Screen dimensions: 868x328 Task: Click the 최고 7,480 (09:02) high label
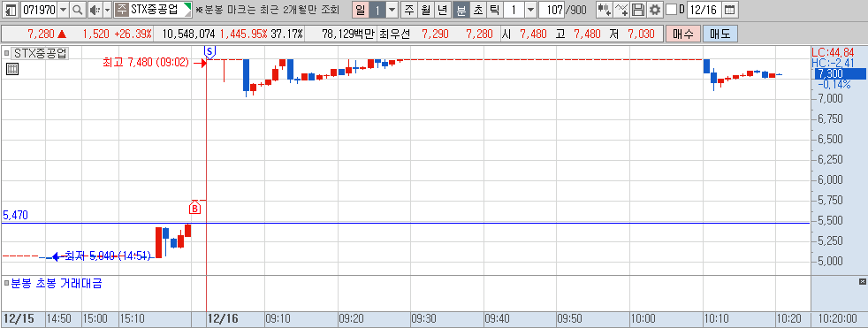point(146,63)
